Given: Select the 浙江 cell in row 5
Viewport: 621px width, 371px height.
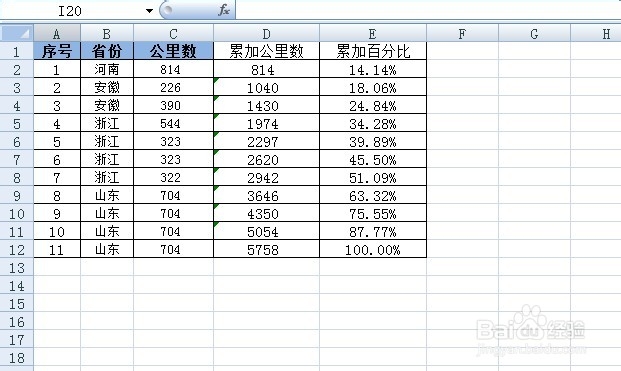Looking at the screenshot, I should point(107,124).
